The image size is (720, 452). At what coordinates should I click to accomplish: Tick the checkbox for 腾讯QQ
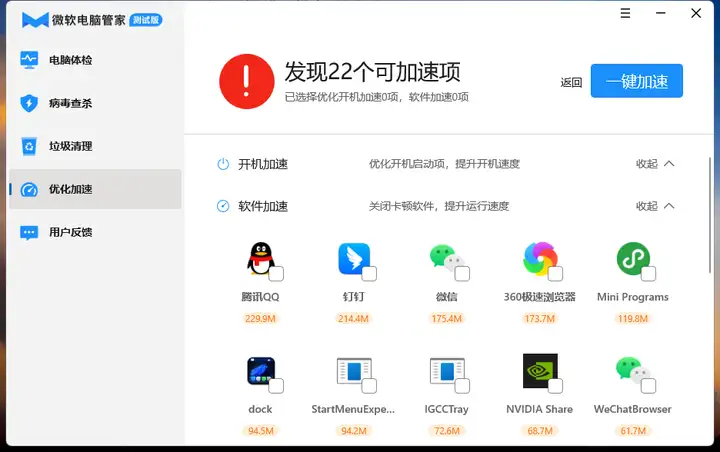coord(276,274)
